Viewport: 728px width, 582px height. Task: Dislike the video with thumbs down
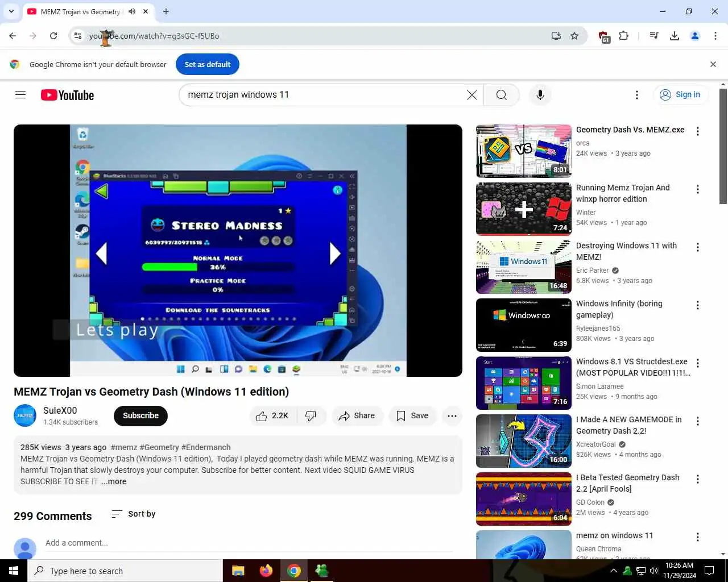311,416
